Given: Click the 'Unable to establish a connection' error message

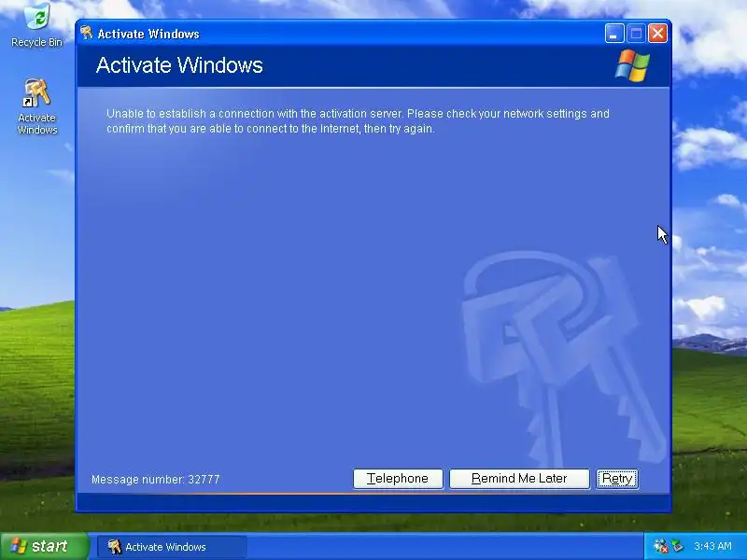Looking at the screenshot, I should pyautogui.click(x=358, y=121).
